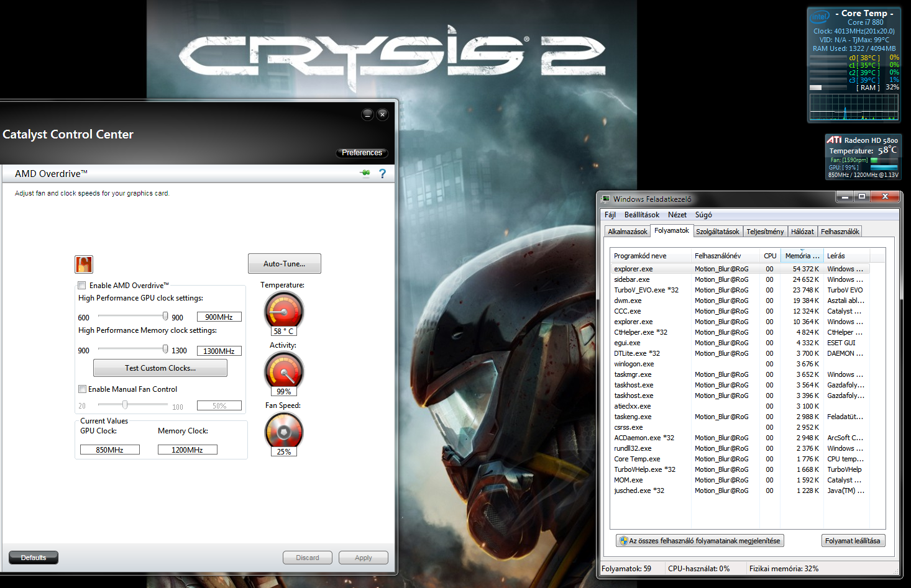The width and height of the screenshot is (911, 588).
Task: Select the atieclxx.exe process row
Action: 740,406
